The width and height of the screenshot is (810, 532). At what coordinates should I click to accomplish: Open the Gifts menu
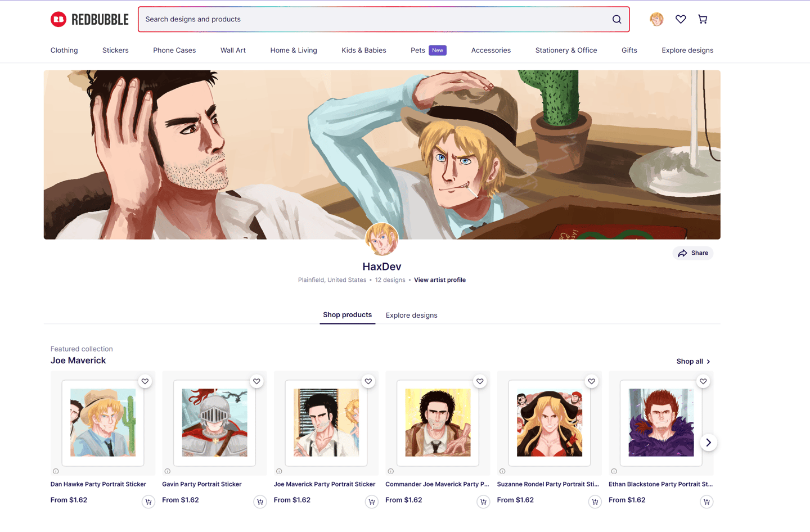pos(629,50)
